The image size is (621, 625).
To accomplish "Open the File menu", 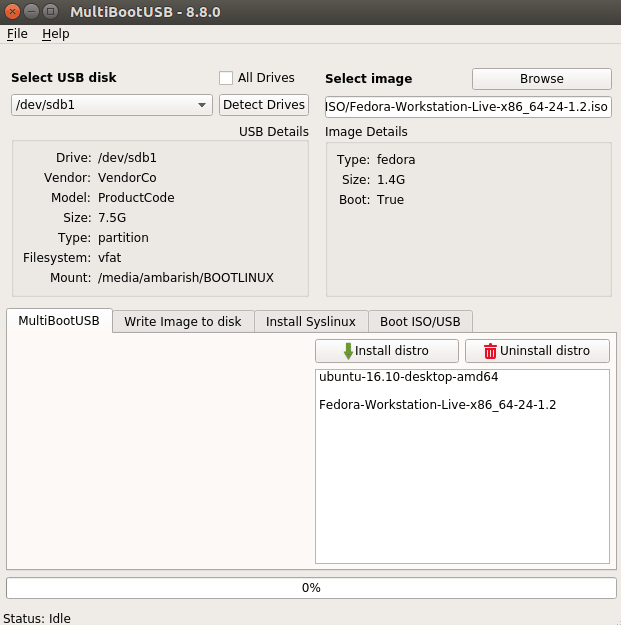I will click(x=17, y=34).
